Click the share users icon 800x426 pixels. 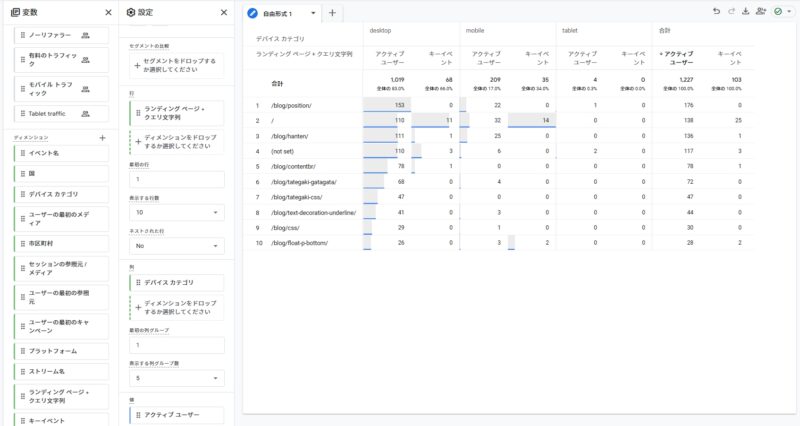tap(762, 11)
